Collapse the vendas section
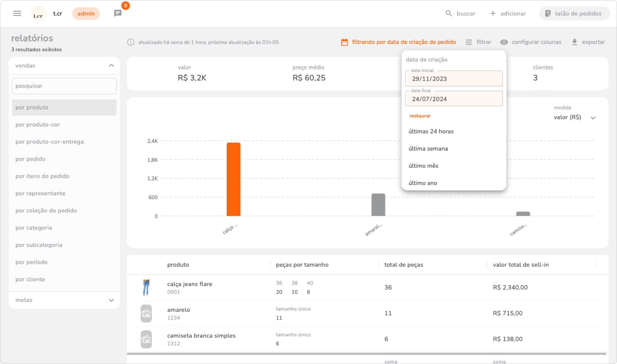The height and width of the screenshot is (364, 617). tap(111, 66)
